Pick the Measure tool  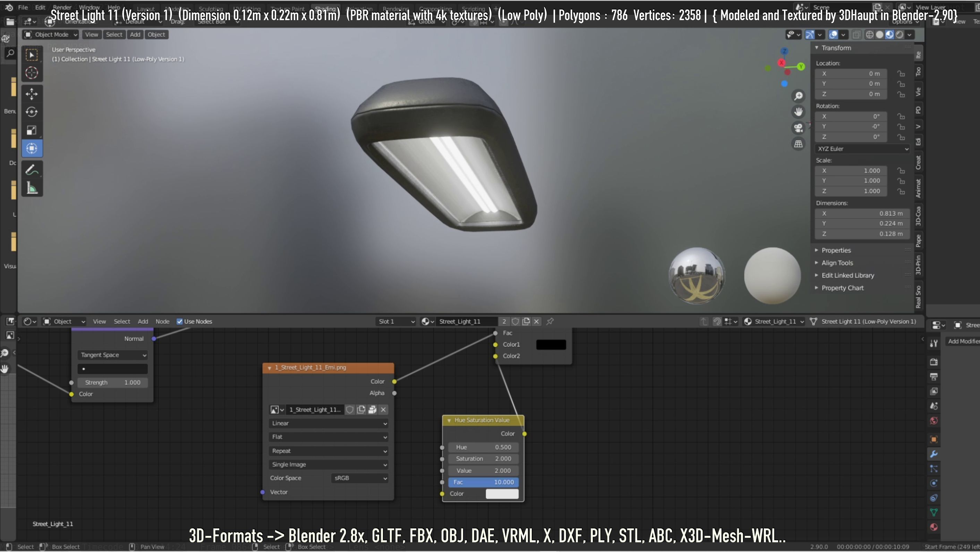(x=32, y=188)
